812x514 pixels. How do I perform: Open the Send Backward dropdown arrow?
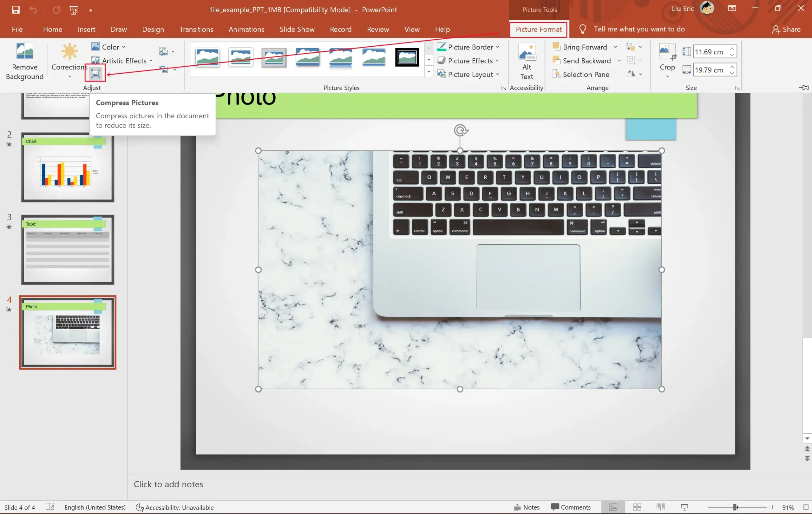619,61
